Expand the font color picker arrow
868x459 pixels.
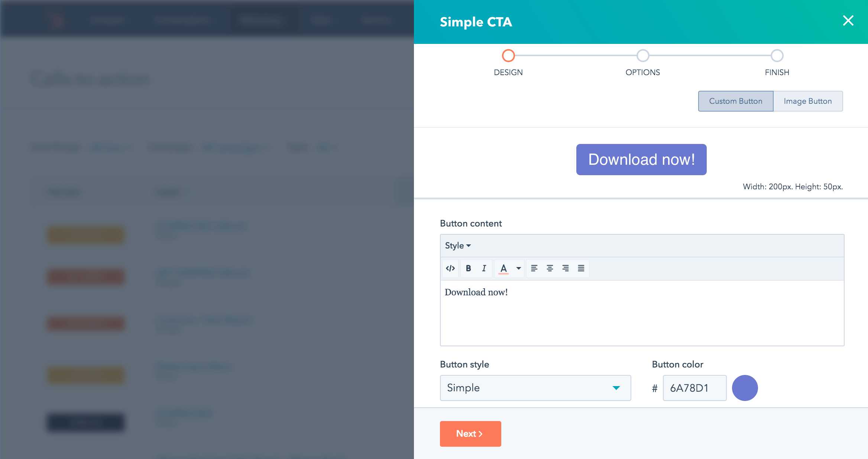[x=517, y=268]
